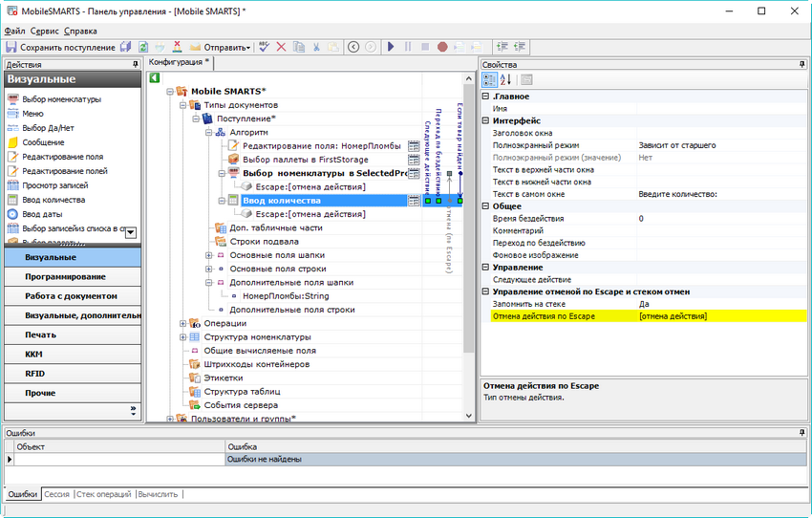
Task: Collapse the Ввод количества node
Action: tap(222, 201)
